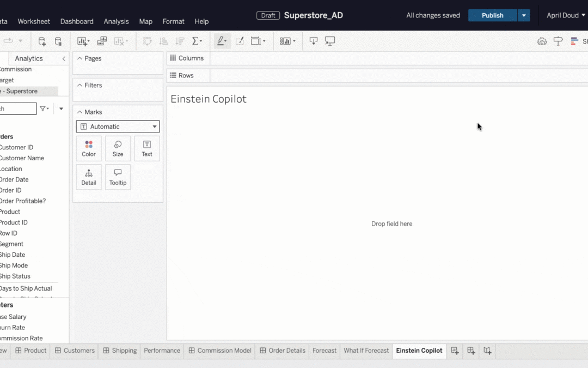The width and height of the screenshot is (588, 368).
Task: Click the Detail mark card
Action: [89, 177]
